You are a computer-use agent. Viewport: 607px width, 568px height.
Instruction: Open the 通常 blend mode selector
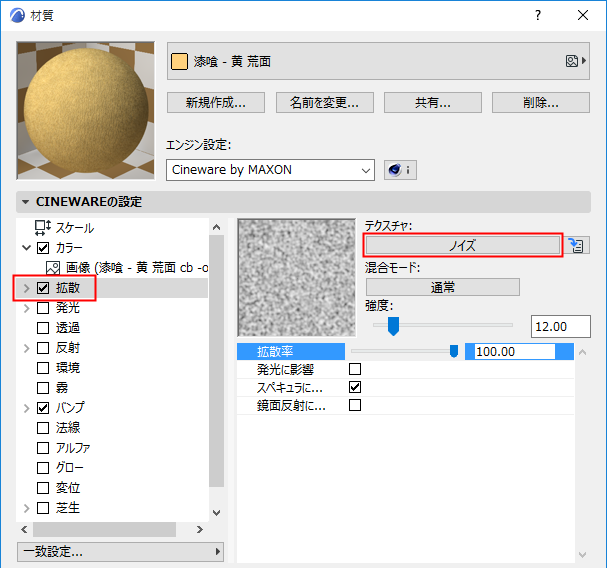[442, 287]
